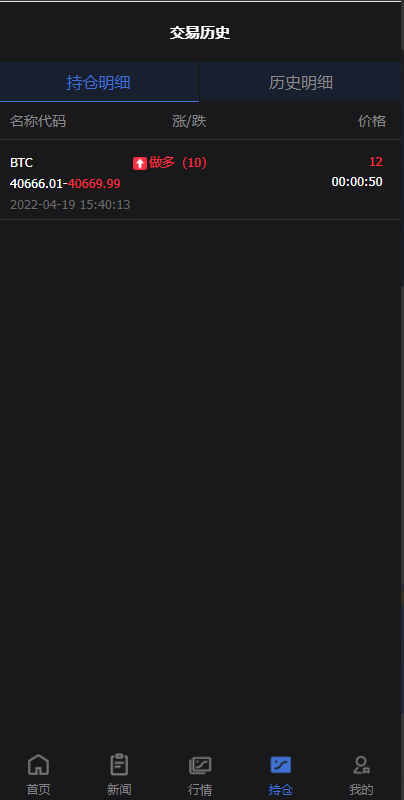Screen dimensions: 404x800
Task: Click the 40666.01-40669.99 price range
Action: [x=65, y=184]
